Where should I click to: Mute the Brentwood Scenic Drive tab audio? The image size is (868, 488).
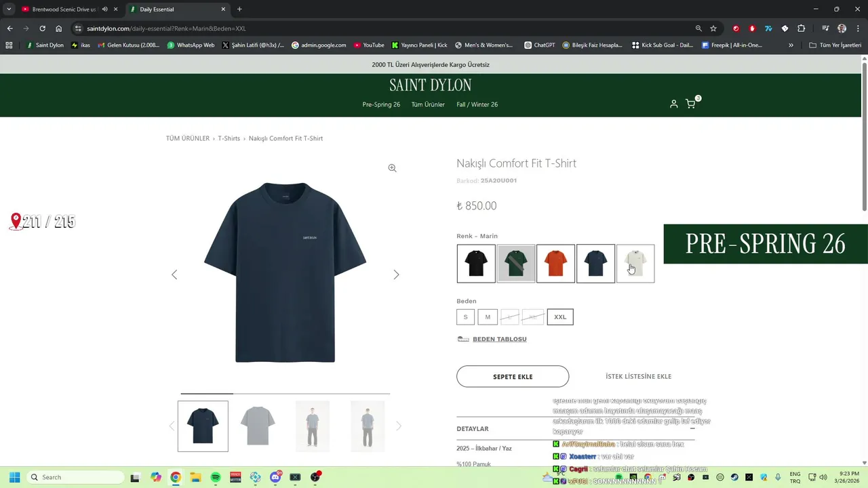tap(104, 9)
